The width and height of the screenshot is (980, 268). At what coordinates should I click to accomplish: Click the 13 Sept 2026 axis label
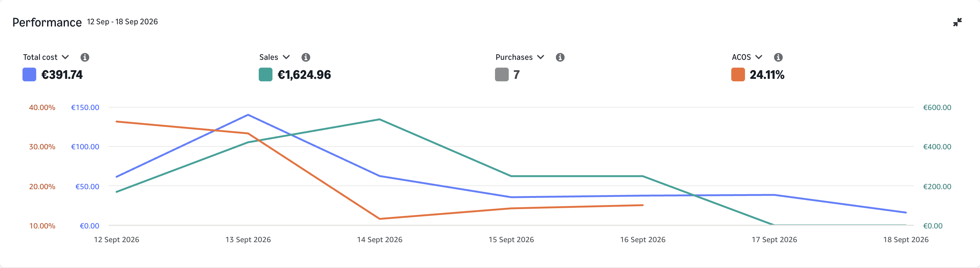click(x=248, y=240)
